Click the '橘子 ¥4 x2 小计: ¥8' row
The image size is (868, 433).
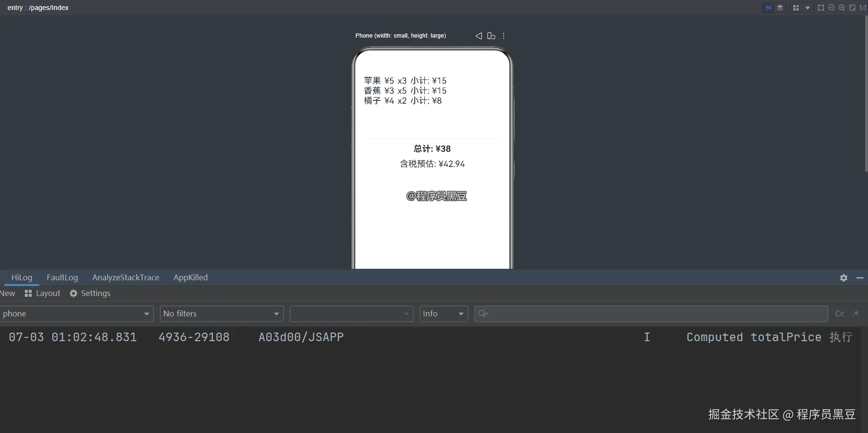(403, 100)
